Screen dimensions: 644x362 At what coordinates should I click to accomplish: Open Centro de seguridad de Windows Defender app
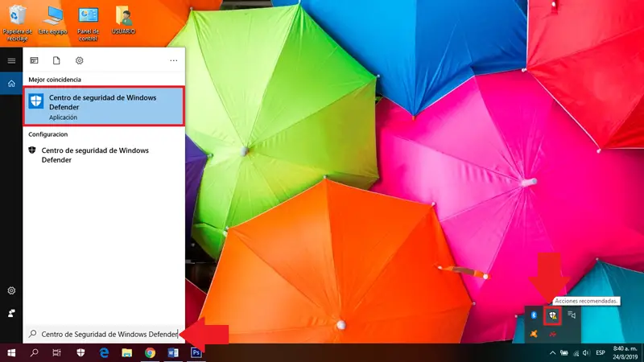[104, 106]
